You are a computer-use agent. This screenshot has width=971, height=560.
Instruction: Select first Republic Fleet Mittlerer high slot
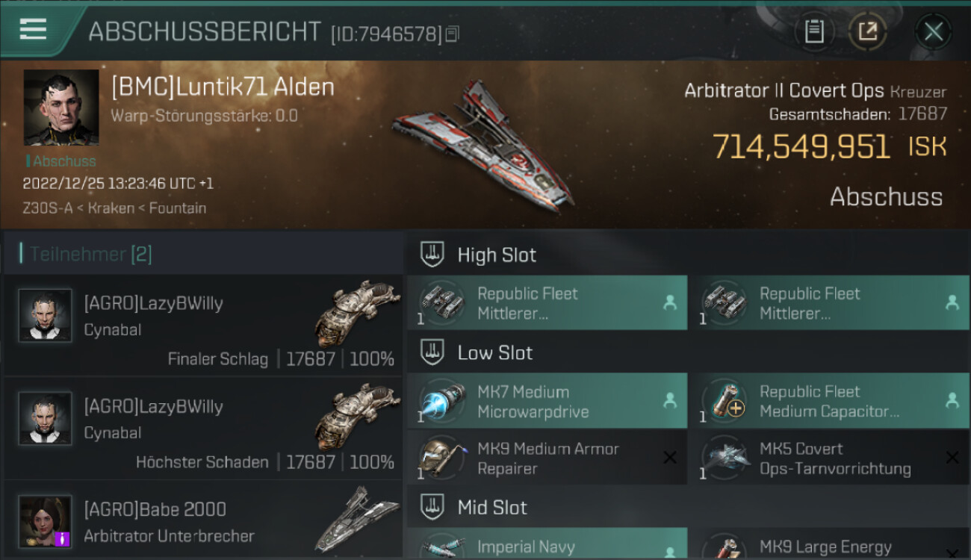pos(547,303)
